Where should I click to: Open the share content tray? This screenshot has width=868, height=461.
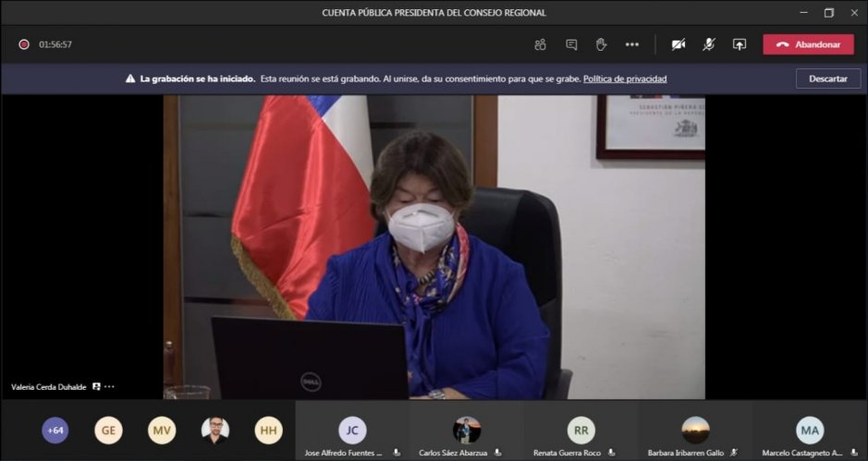tap(739, 44)
